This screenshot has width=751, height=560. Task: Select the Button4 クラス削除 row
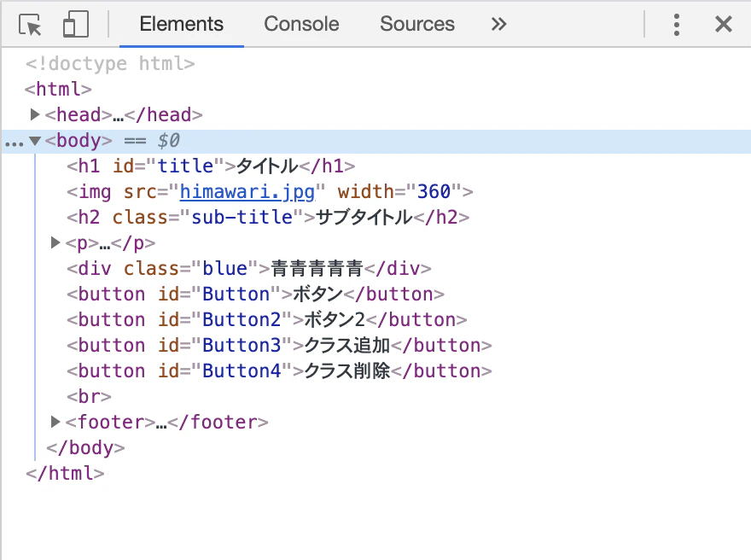click(x=279, y=370)
